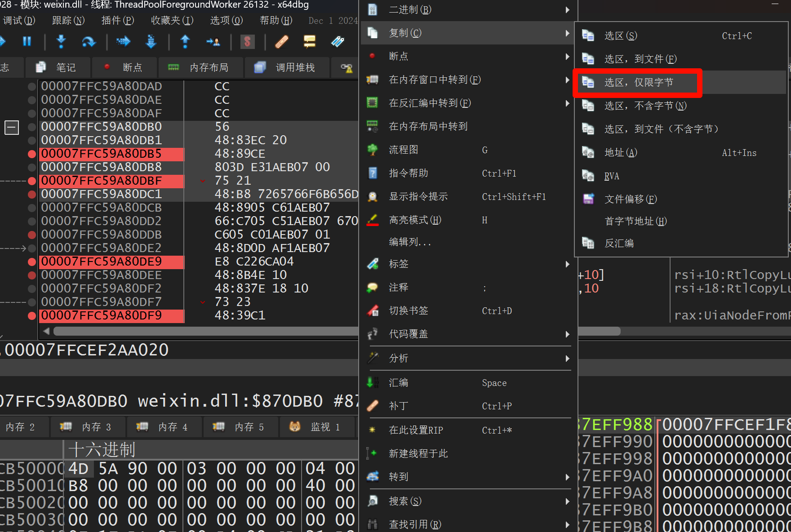The image size is (791, 532).
Task: Open the 调试 (D) menu
Action: (19, 20)
